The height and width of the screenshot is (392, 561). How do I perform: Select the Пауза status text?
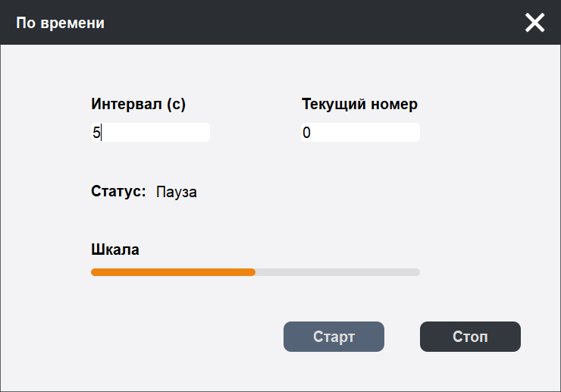(177, 193)
